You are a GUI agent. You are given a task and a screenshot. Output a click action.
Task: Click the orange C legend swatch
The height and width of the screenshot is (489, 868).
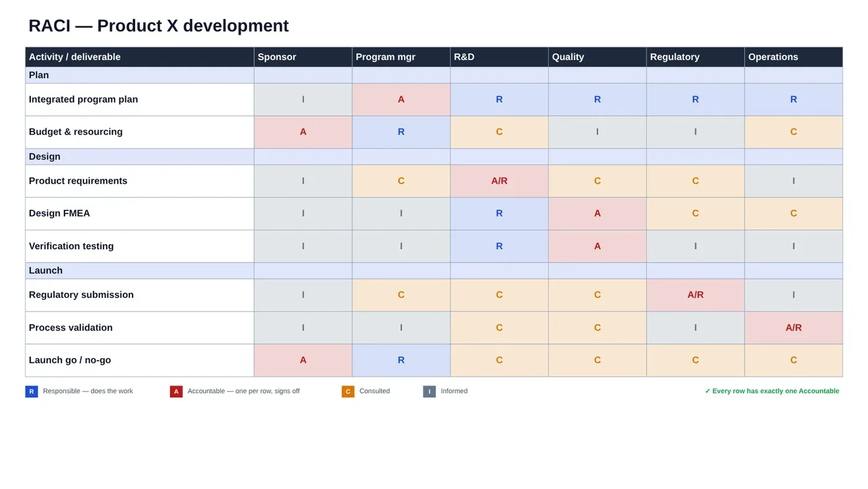[x=348, y=392]
